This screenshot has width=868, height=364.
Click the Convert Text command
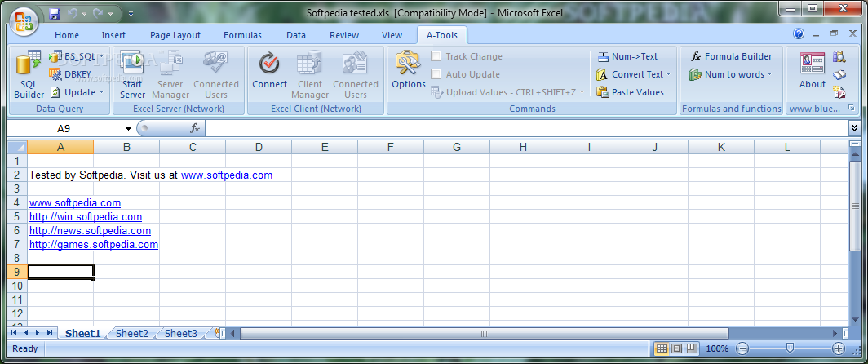click(630, 74)
